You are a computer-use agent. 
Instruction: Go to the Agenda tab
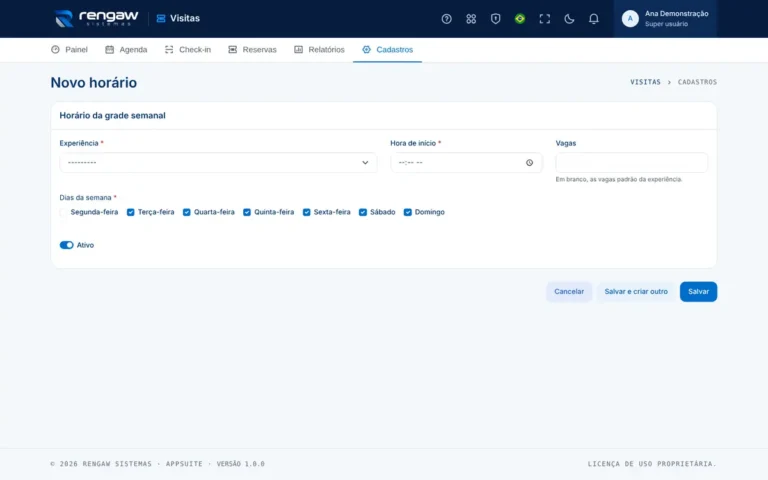click(x=126, y=49)
